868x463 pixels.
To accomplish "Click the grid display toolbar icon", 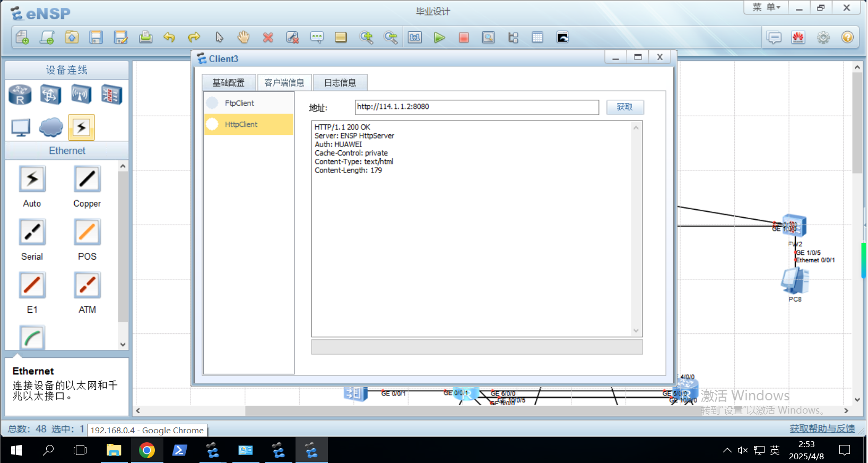I will click(x=537, y=37).
